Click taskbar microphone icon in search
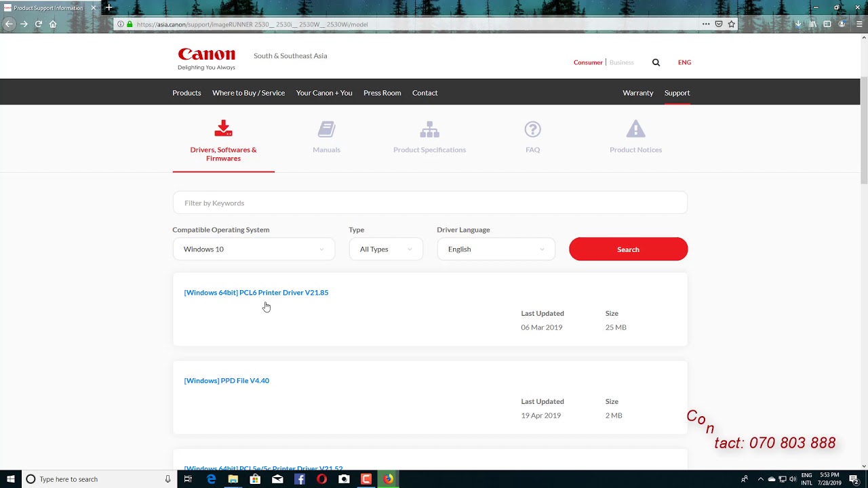 tap(167, 479)
